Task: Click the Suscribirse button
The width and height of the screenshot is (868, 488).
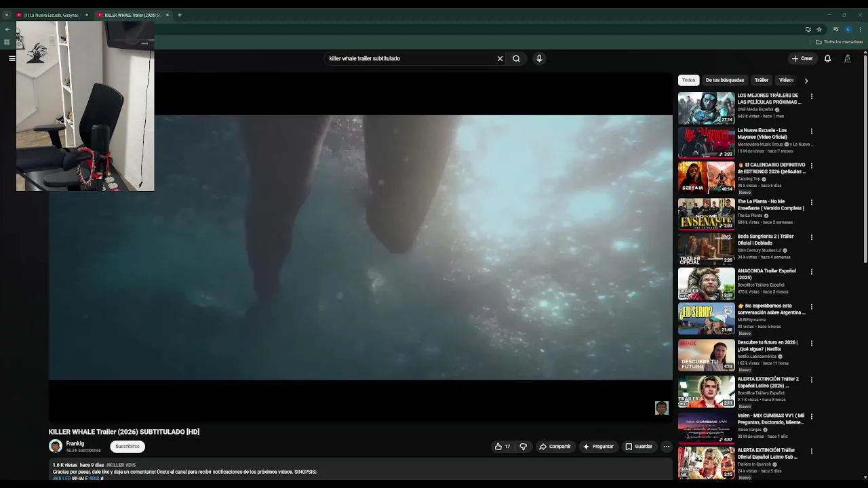Action: tap(127, 447)
